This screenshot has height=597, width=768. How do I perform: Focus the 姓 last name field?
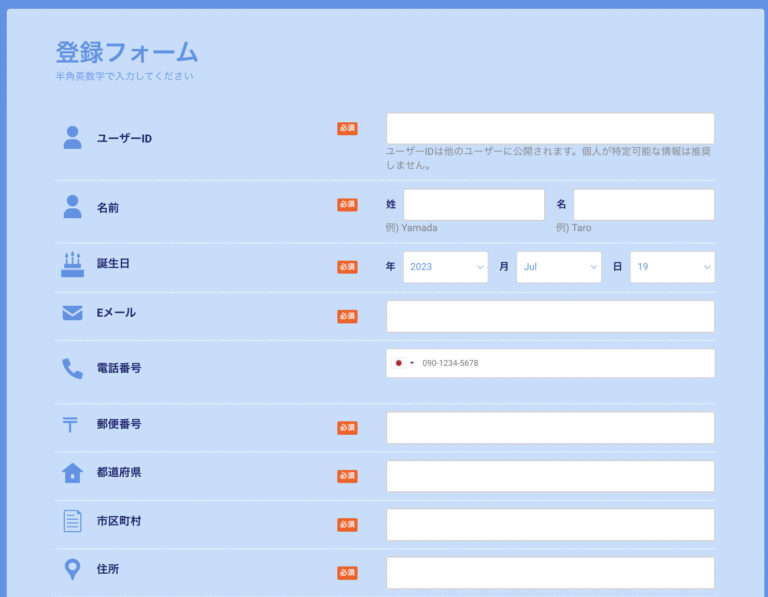[x=474, y=205]
